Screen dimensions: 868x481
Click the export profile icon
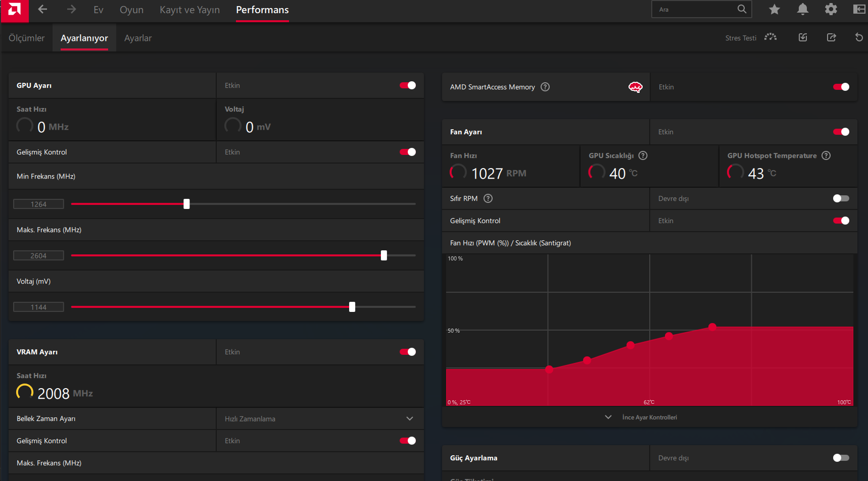[831, 37]
